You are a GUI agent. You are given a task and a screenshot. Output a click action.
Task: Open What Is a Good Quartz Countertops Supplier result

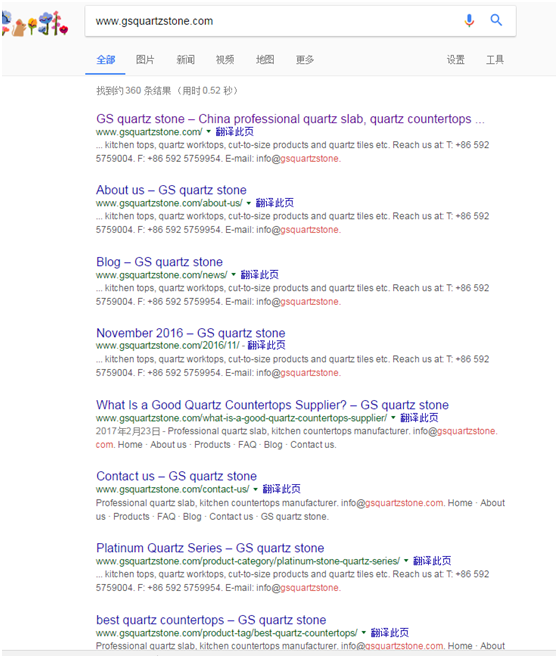click(x=272, y=405)
